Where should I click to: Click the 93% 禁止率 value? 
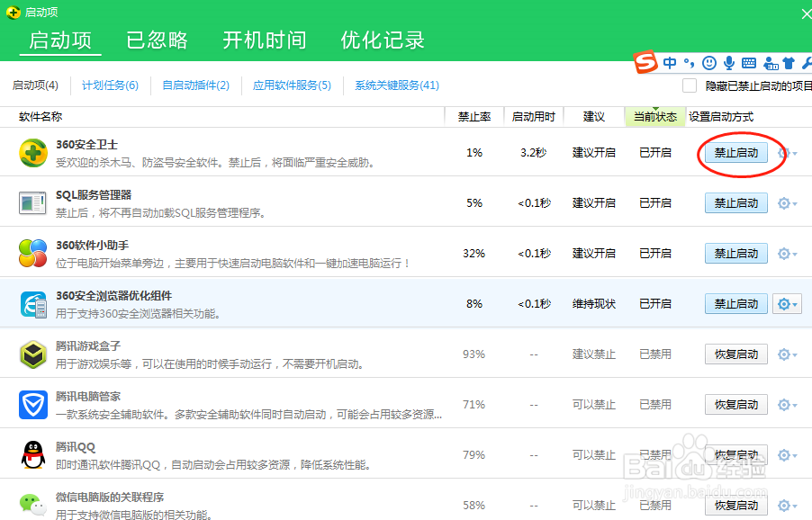[474, 354]
